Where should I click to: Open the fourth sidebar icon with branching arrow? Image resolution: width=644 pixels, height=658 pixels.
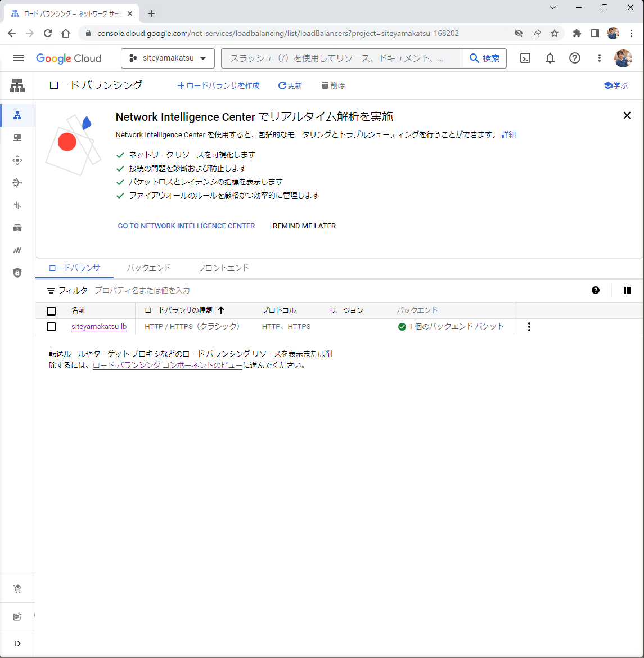pos(17,183)
